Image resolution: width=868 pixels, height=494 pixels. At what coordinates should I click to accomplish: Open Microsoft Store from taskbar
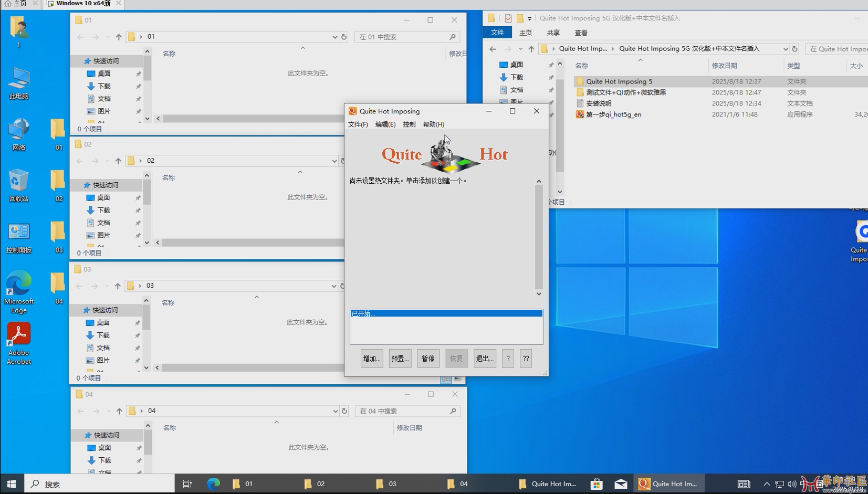click(597, 484)
